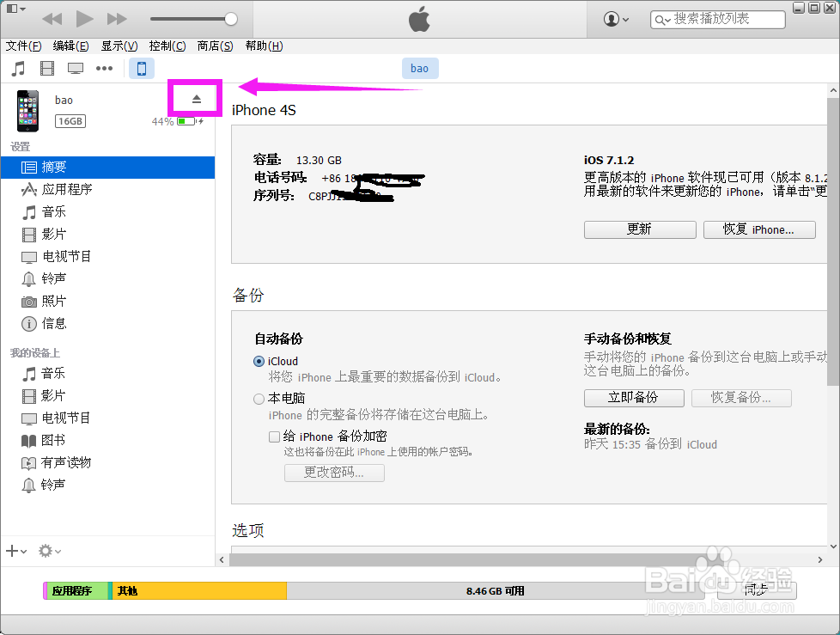Click the 恢复备份... button
Image resolution: width=840 pixels, height=635 pixels.
click(741, 398)
